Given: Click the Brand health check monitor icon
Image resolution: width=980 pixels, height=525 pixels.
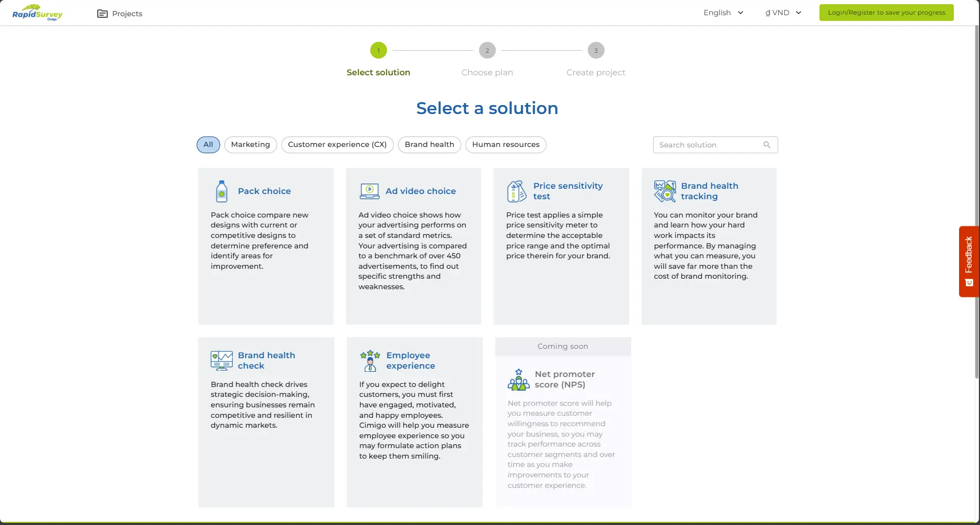Looking at the screenshot, I should (222, 361).
